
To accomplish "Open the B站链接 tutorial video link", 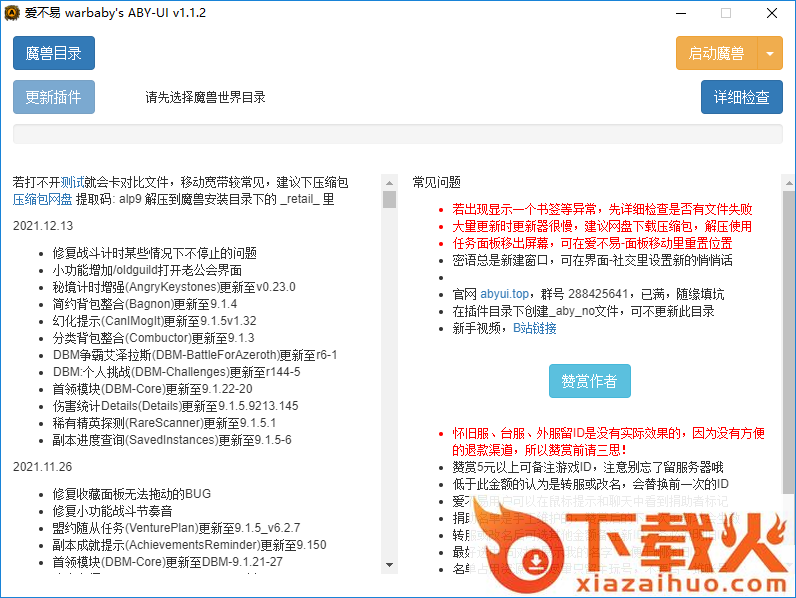I will [x=534, y=328].
